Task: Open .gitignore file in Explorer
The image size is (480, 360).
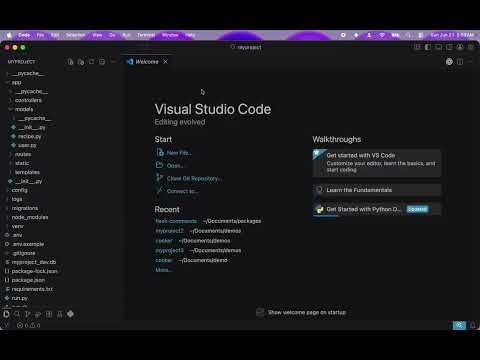Action: [23, 253]
